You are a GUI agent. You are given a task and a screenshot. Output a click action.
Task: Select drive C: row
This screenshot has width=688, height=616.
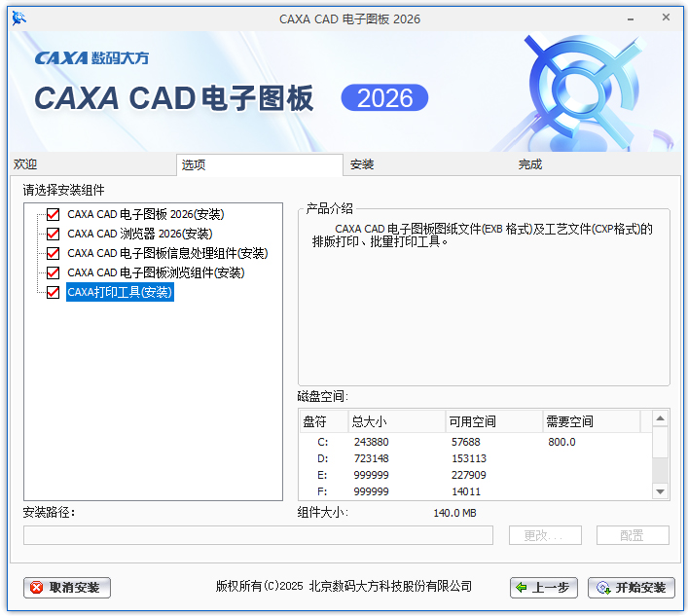(x=476, y=442)
